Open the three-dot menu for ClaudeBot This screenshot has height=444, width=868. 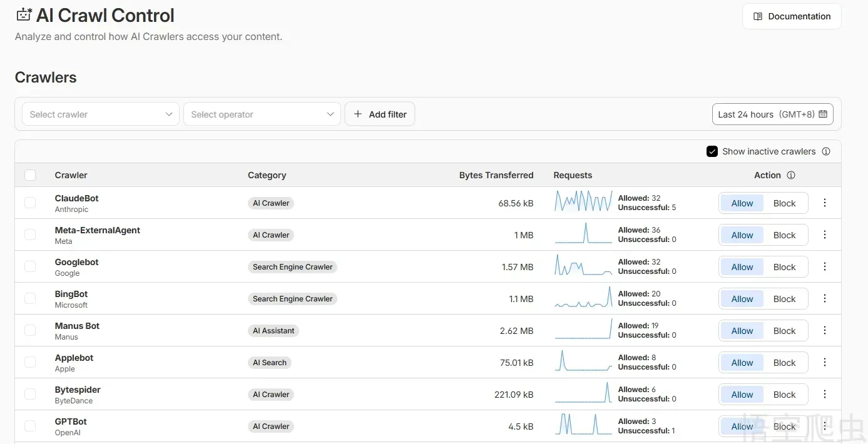[824, 203]
